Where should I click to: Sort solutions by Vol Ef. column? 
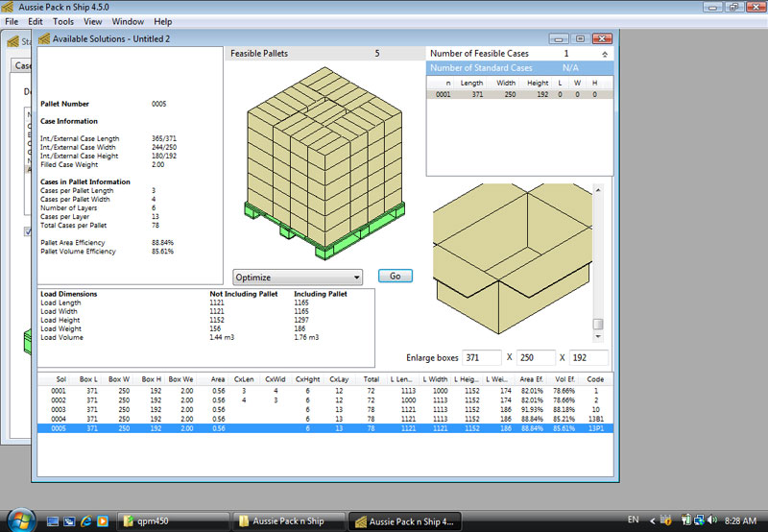click(x=564, y=379)
